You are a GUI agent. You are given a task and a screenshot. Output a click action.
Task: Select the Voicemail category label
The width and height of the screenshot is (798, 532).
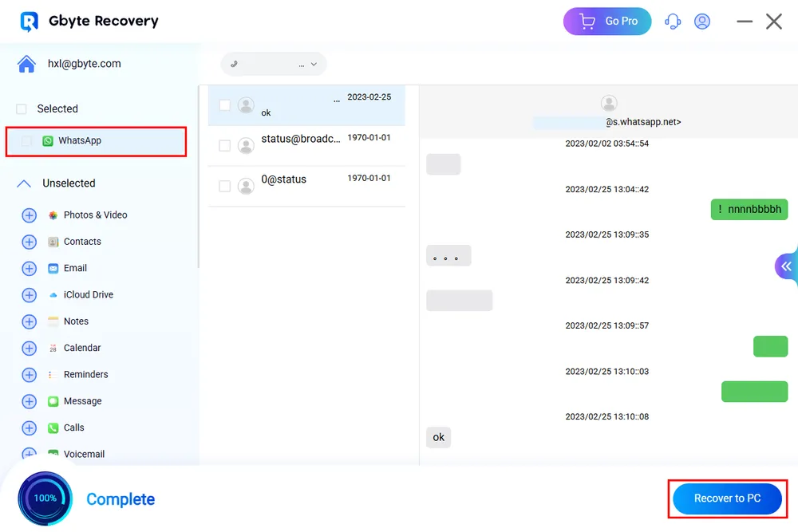[84, 454]
